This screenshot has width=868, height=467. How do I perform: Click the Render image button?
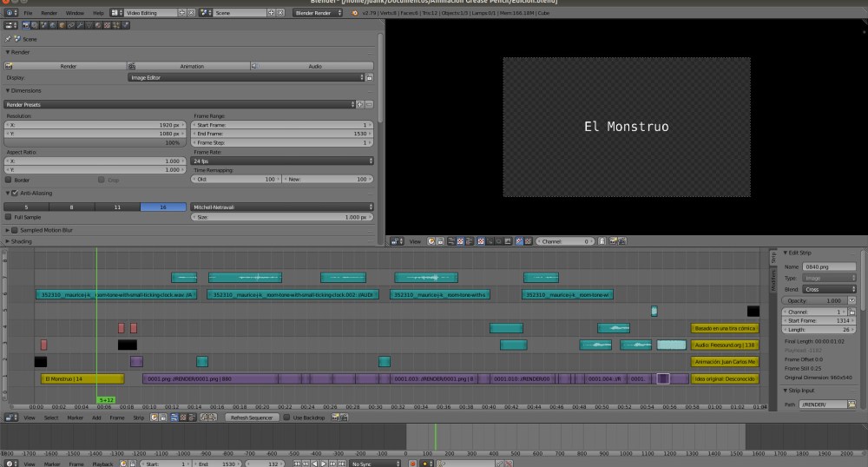point(66,65)
